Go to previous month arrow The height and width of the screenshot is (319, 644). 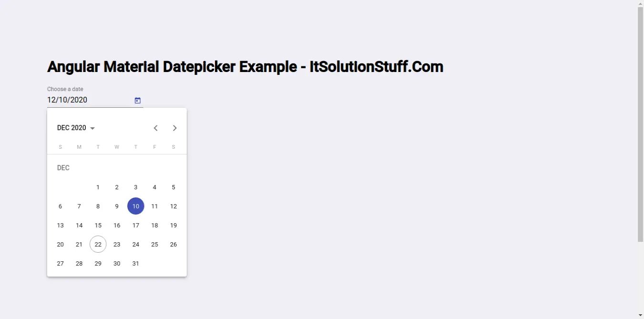pyautogui.click(x=155, y=128)
